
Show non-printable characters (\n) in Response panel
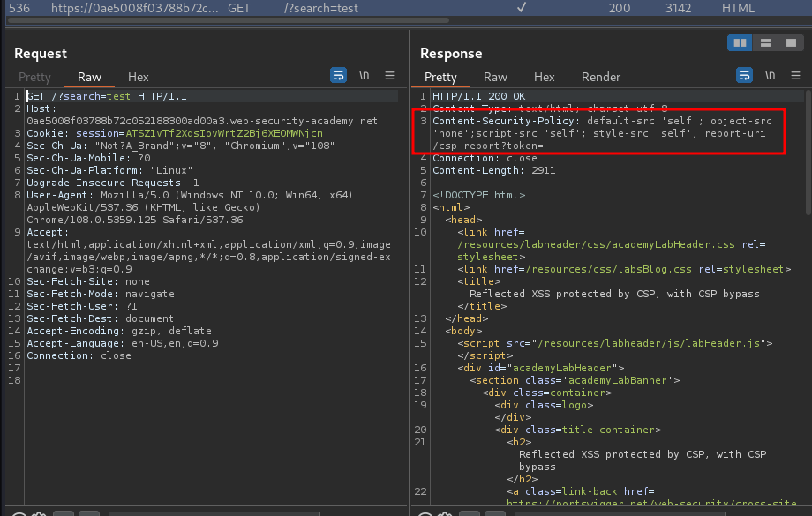coord(770,76)
